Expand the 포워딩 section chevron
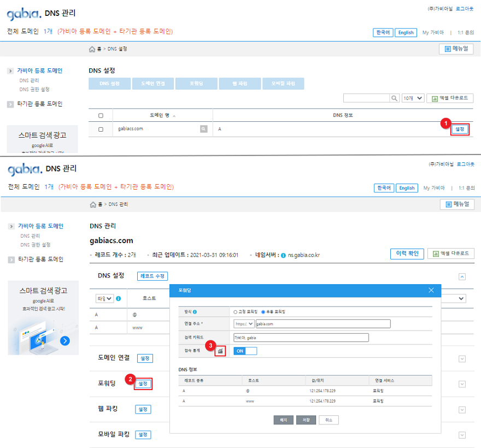Screen dimensions: 481x448 462,384
